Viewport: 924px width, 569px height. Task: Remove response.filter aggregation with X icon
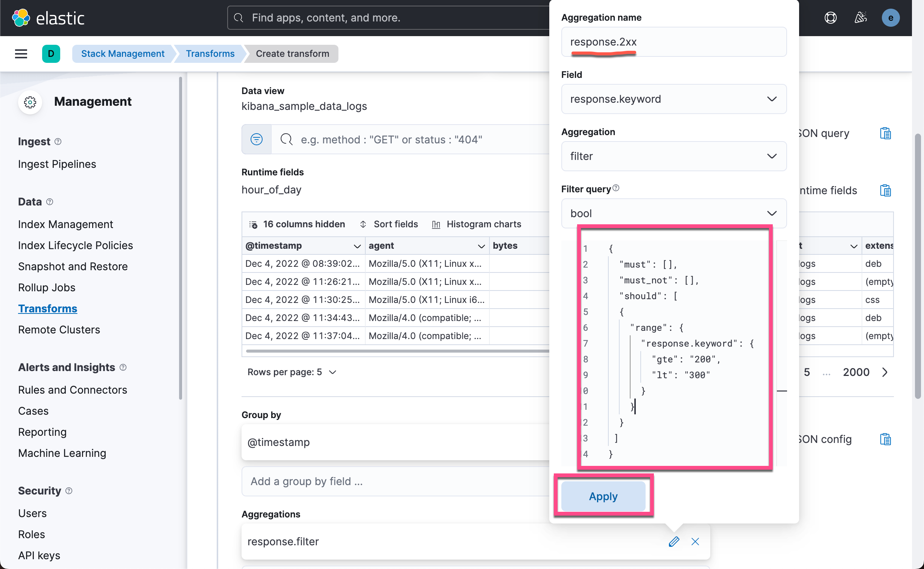pyautogui.click(x=695, y=542)
